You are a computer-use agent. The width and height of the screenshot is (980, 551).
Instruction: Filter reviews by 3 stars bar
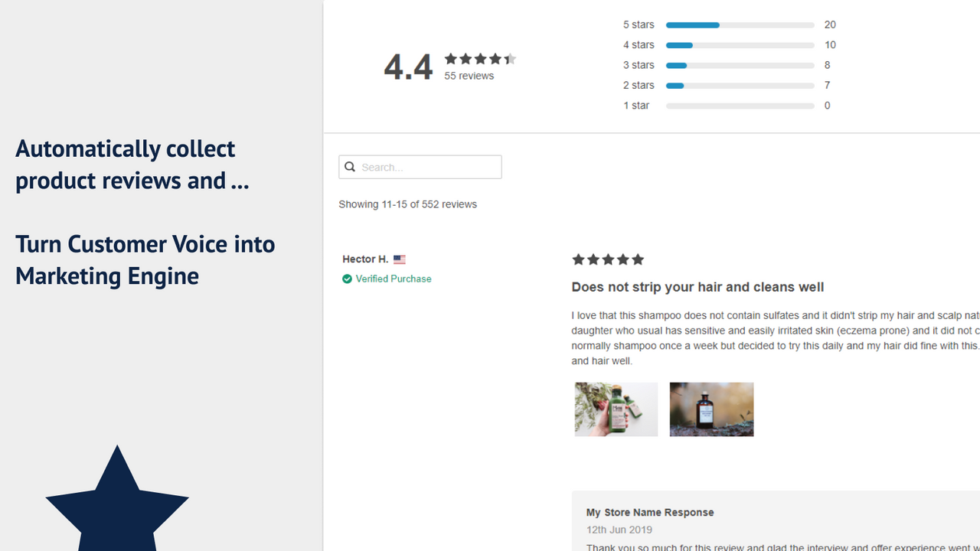[740, 65]
